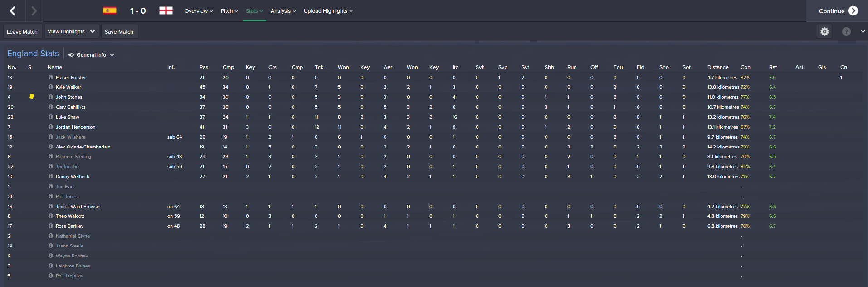This screenshot has height=287, width=868.
Task: Click info icon next to Fraser Forster
Action: 51,77
